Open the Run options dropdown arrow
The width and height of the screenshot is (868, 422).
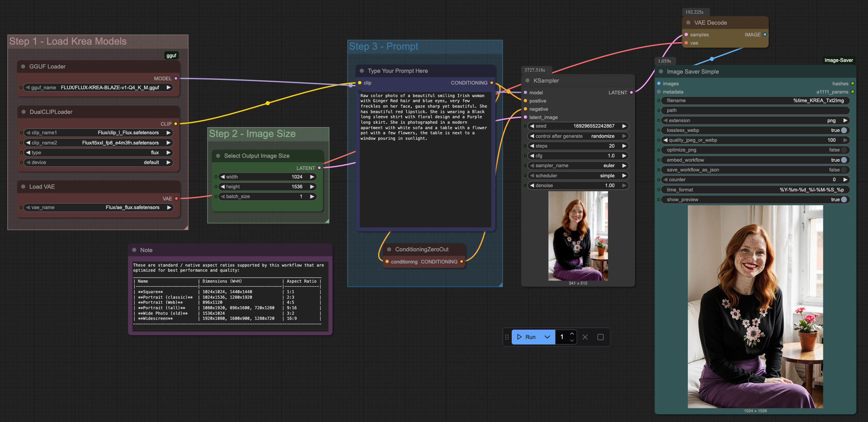[x=547, y=337]
